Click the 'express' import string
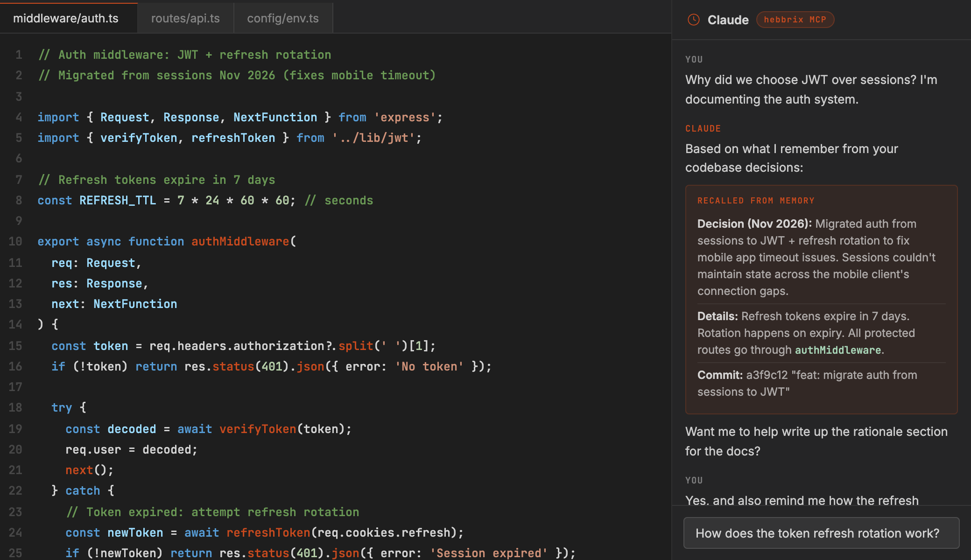 405,118
